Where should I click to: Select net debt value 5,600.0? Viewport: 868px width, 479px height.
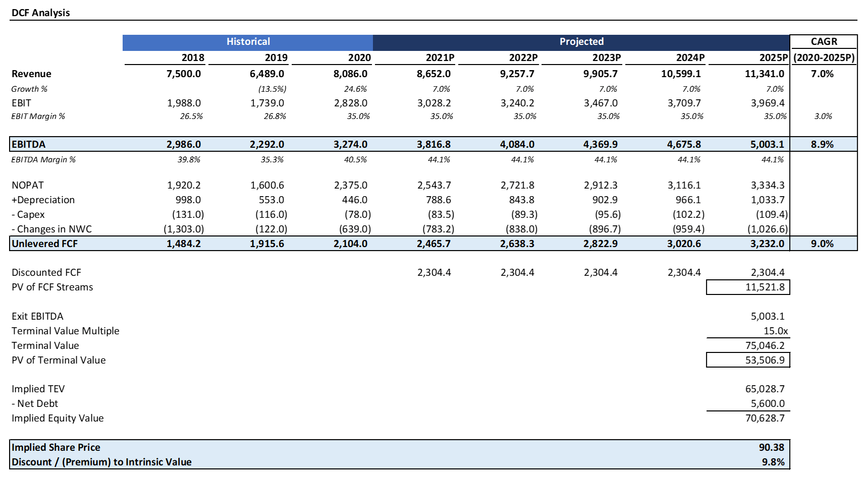(x=768, y=403)
